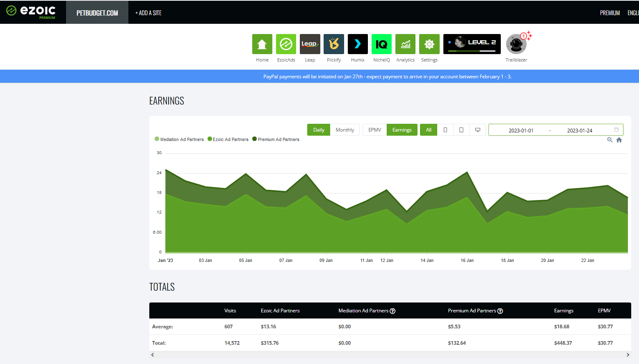The height and width of the screenshot is (364, 639).
Task: Select total earnings value $448.37
Action: pos(563,343)
